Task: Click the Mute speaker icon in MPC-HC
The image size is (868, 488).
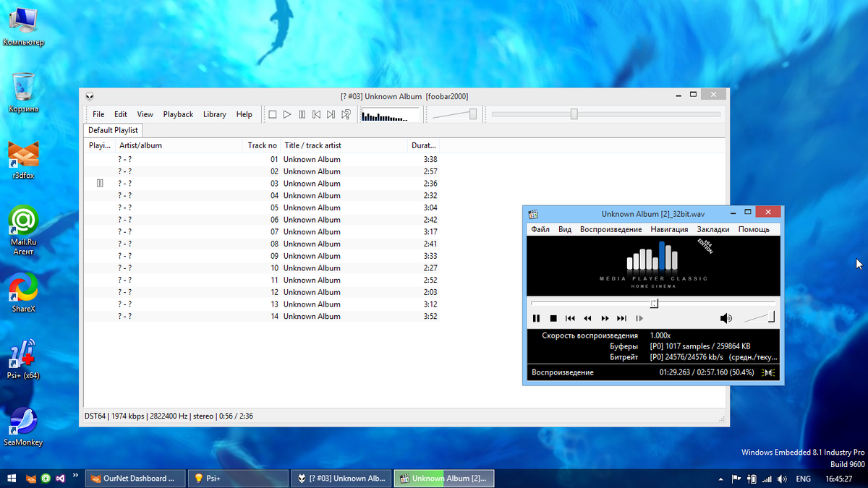Action: pyautogui.click(x=726, y=318)
